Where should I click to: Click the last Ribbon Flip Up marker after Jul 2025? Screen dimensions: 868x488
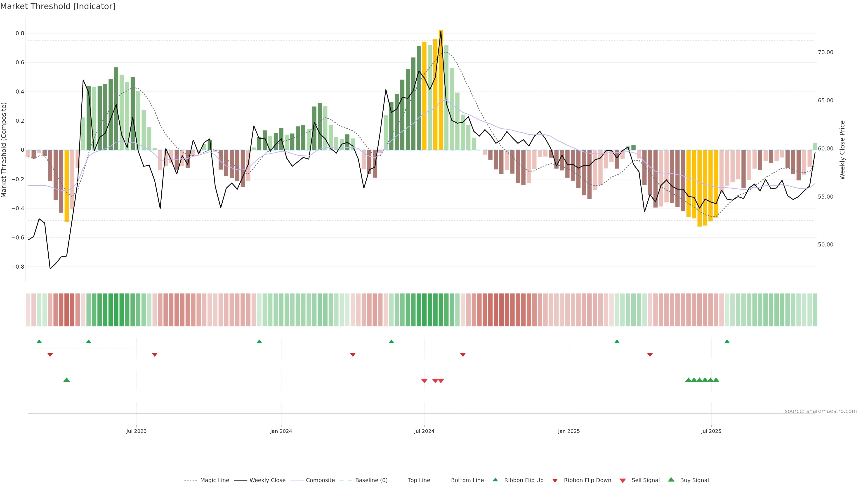pyautogui.click(x=727, y=342)
